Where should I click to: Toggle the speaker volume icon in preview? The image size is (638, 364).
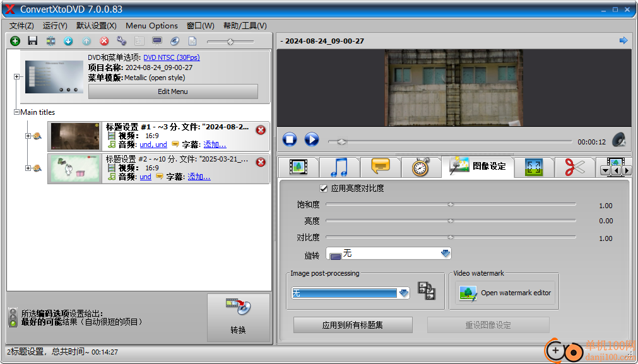click(619, 140)
